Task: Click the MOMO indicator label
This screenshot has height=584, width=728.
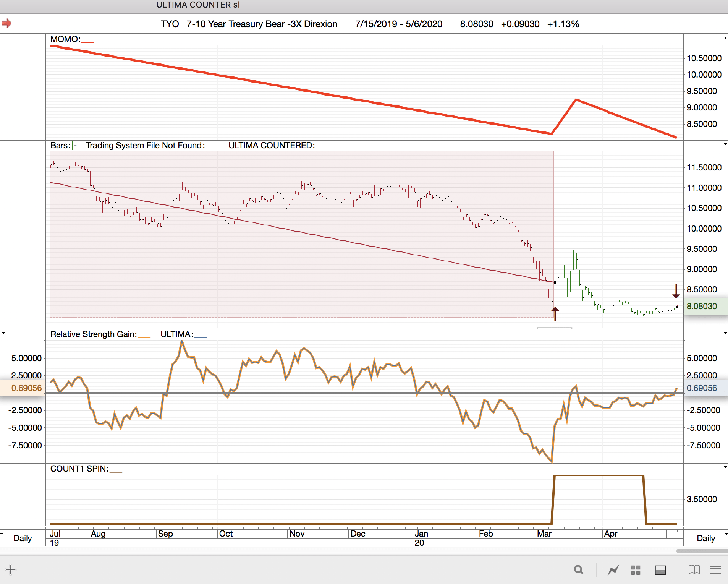Action: 65,39
